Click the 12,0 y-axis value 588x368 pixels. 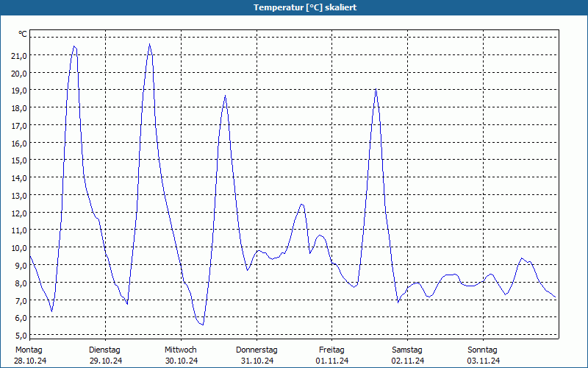pyautogui.click(x=19, y=213)
